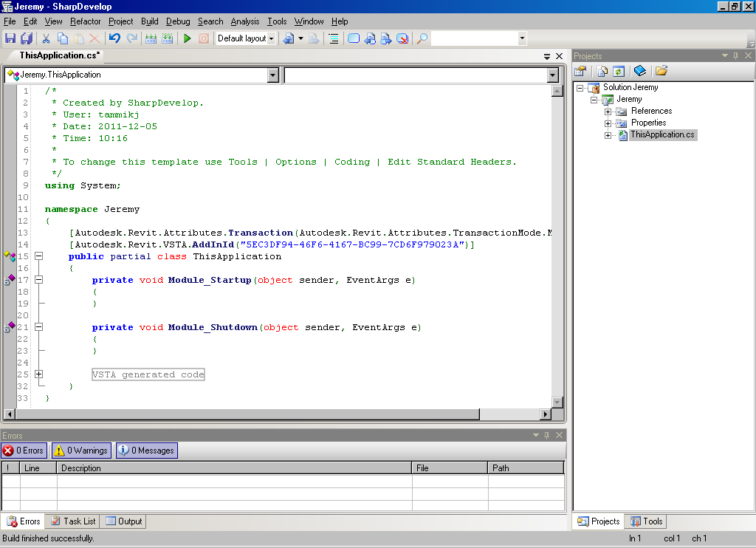756x548 pixels.
Task: Toggle bookmark with the rounded rectangle icon
Action: tap(354, 38)
